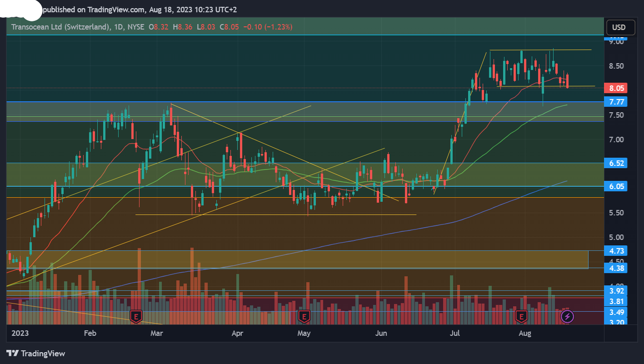Image resolution: width=644 pixels, height=364 pixels.
Task: Click the Apr label on the time axis
Action: (237, 333)
